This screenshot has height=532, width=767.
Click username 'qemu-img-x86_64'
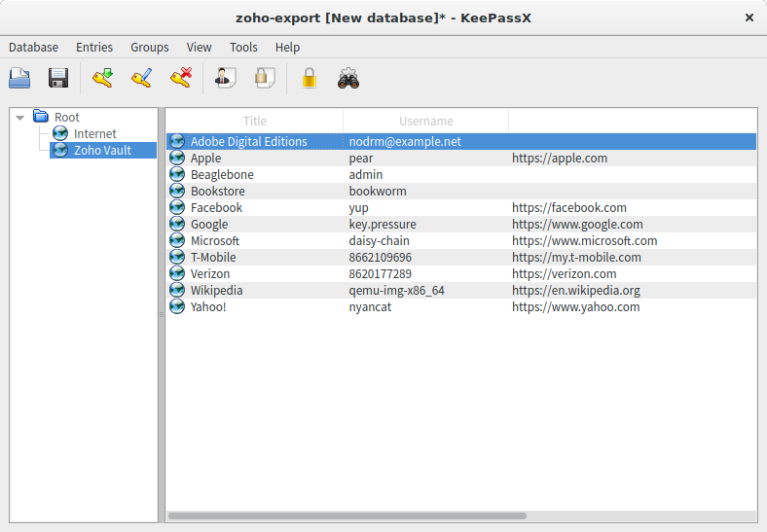click(x=397, y=291)
